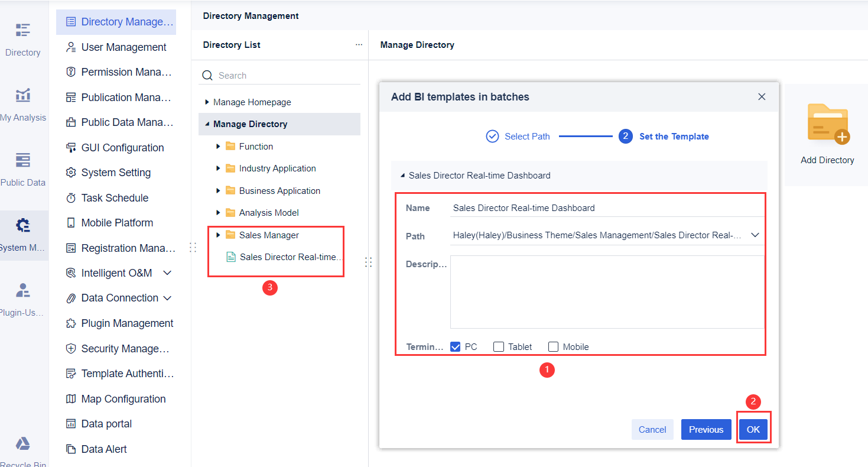Open Directory Management from the sidebar
This screenshot has width=868, height=467.
tap(116, 22)
